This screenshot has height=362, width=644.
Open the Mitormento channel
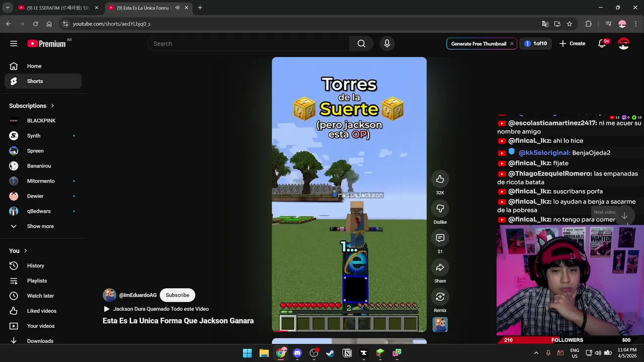point(43,181)
